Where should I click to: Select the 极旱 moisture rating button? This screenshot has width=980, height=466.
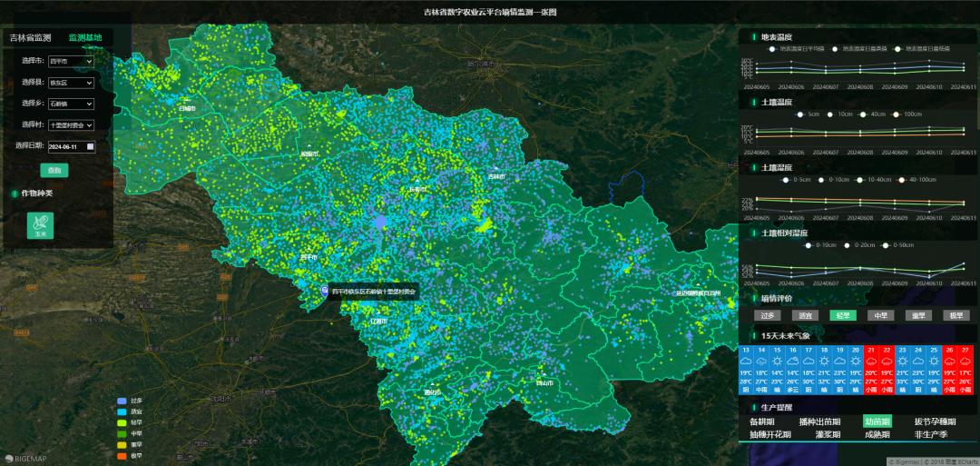tap(956, 315)
